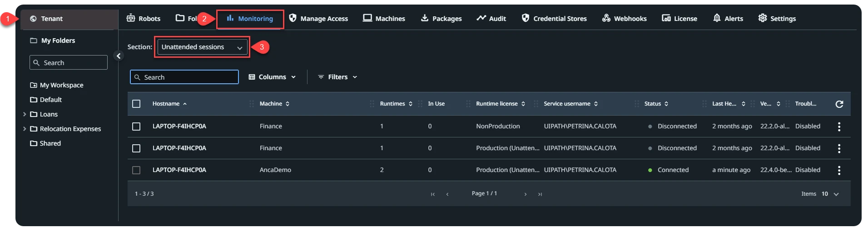
Task: Open the Section Unattended sessions dropdown
Action: (203, 47)
